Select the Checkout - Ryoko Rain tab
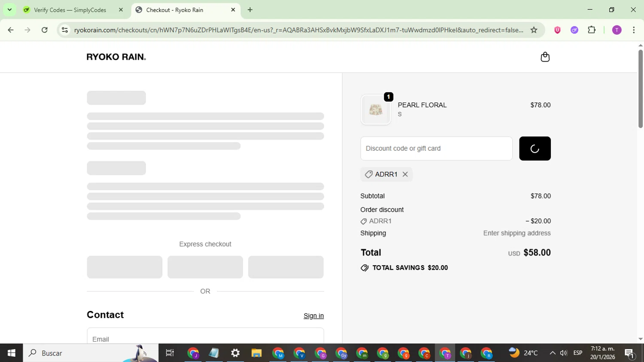644x362 pixels. click(x=174, y=10)
